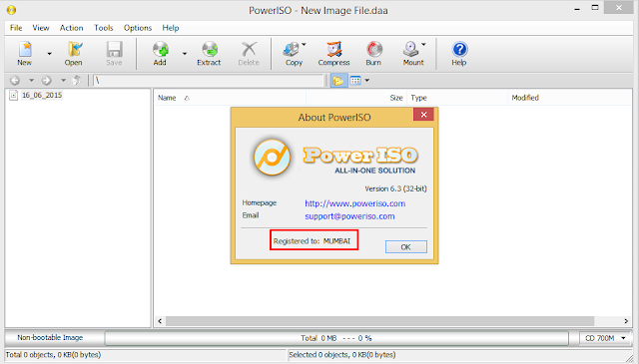Image resolution: width=639 pixels, height=364 pixels.
Task: Open the Action menu
Action: [x=71, y=28]
